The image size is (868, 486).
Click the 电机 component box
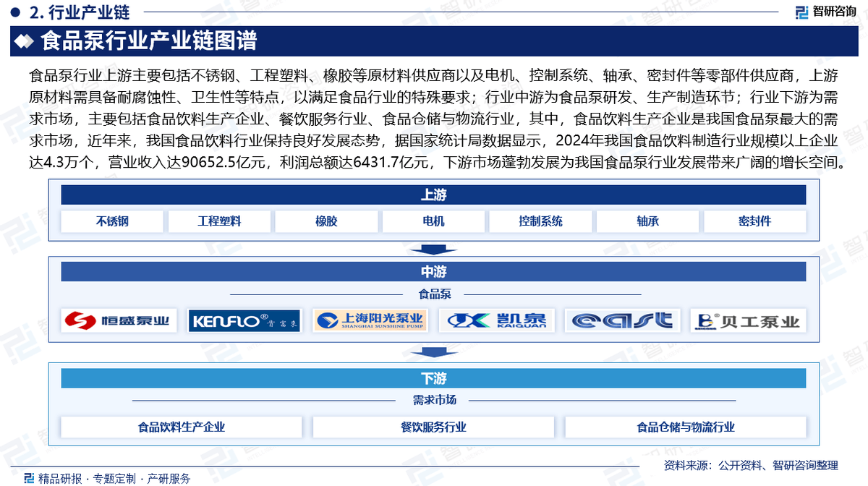pyautogui.click(x=433, y=221)
